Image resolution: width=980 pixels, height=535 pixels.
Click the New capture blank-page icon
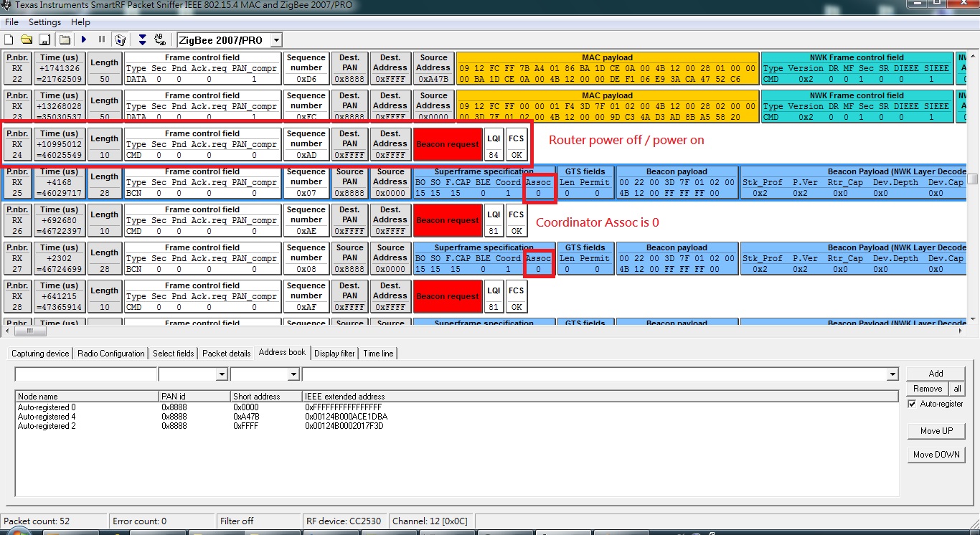click(9, 40)
